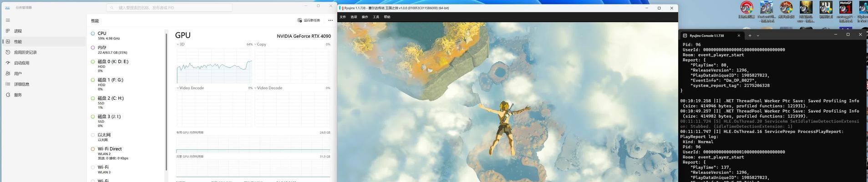This screenshot has height=182, width=868.
Task: Open 服务 (Services) page
Action: point(43,95)
